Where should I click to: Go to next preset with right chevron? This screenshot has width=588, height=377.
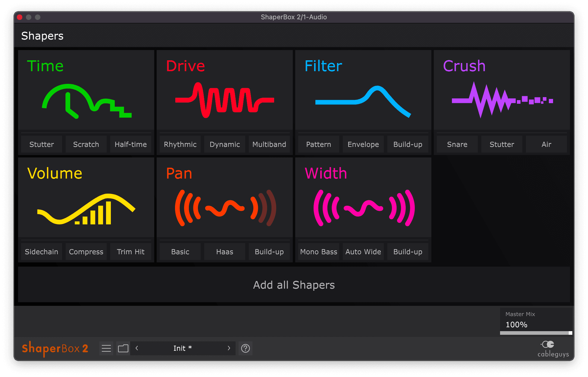coord(229,348)
